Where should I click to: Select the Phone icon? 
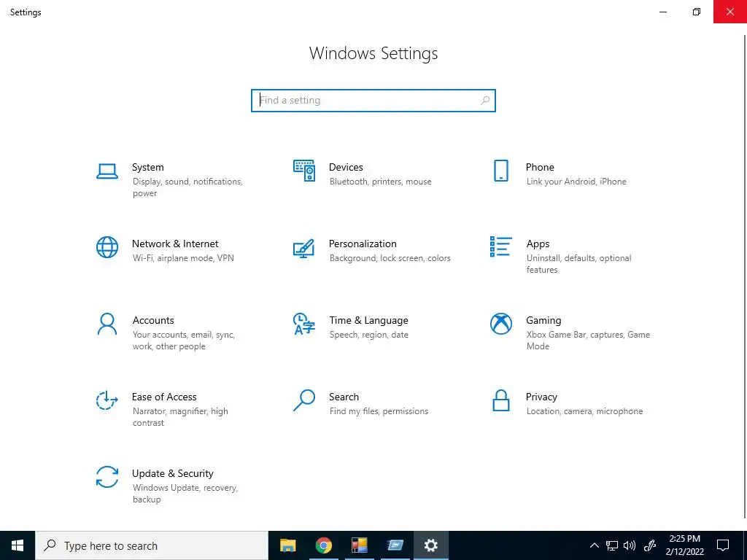[500, 171]
